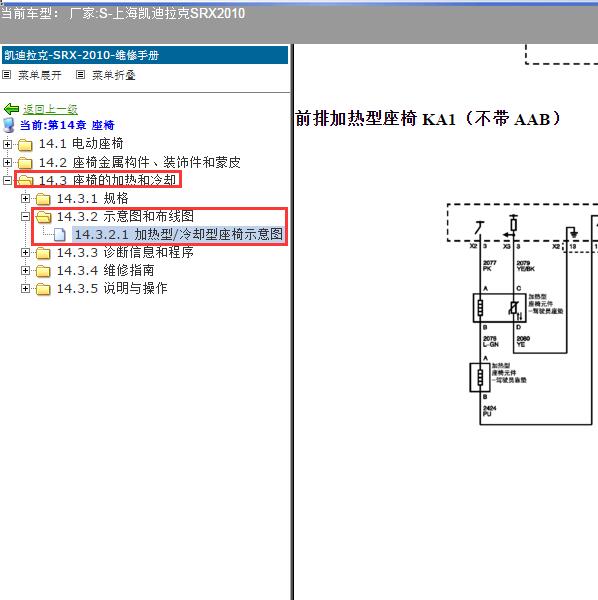Screen dimensions: 598x600
Task: Click the open folder icon for 14.3
Action: [25, 180]
